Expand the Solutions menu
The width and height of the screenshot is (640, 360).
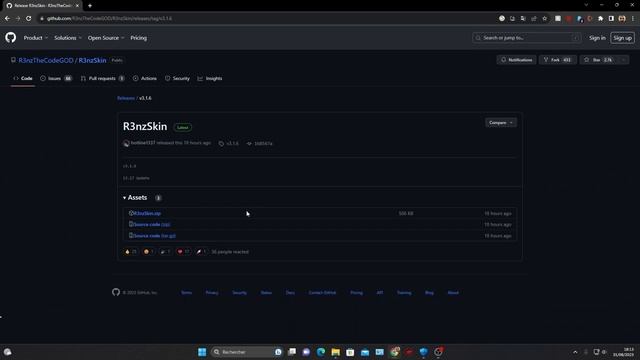68,38
